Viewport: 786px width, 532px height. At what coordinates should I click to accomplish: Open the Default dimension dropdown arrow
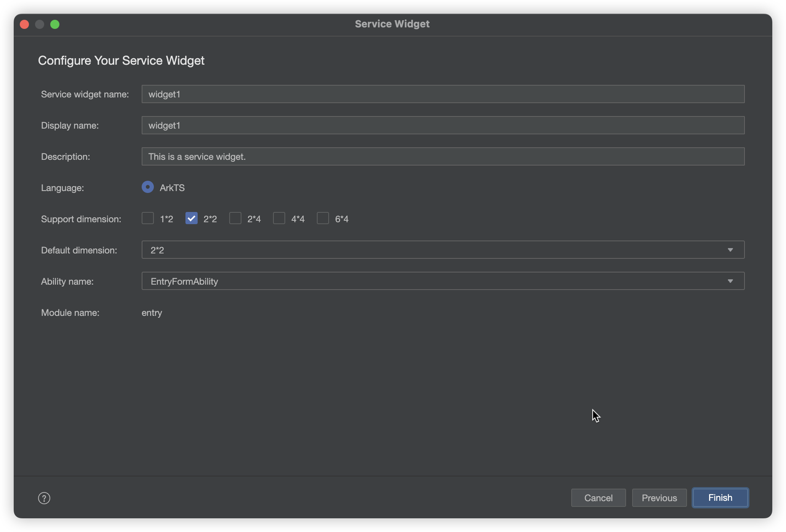pyautogui.click(x=730, y=250)
